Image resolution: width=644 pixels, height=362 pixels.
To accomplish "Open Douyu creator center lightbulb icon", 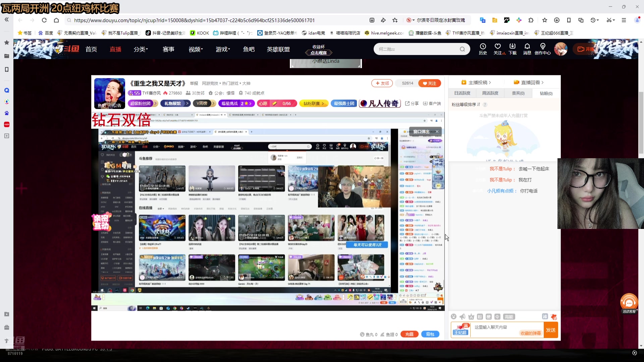I will [542, 49].
